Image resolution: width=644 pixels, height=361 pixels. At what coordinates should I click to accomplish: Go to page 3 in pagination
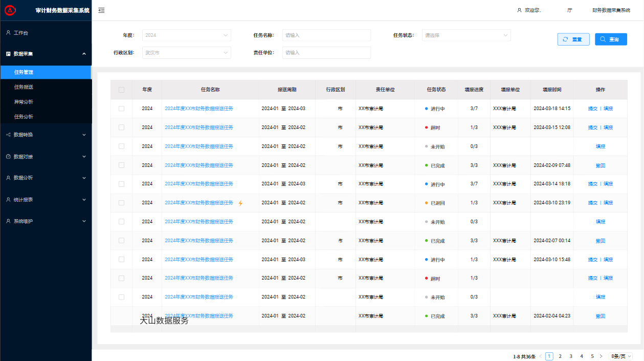571,356
